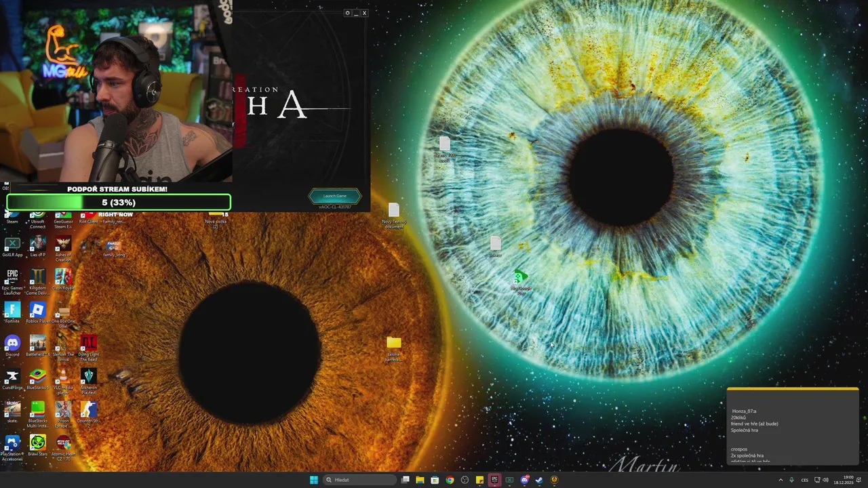Open Google Chrome from the taskbar
Screen dimensions: 868x488
(450, 480)
